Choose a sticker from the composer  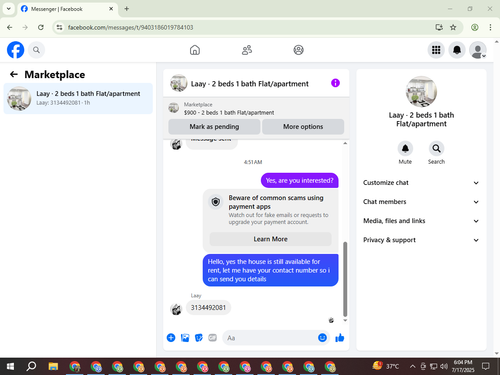pos(199,338)
